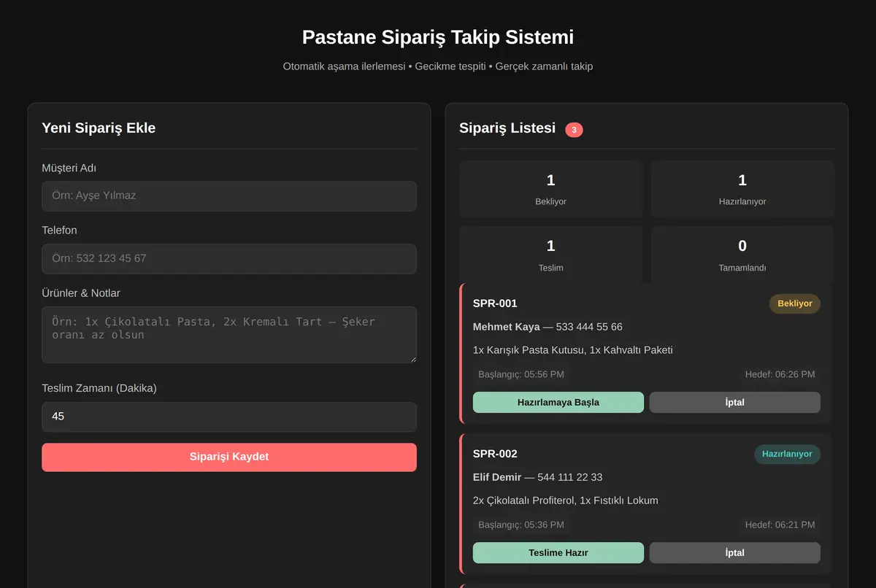Click the Pastane Sipariş Takip Sistemi title
This screenshot has height=588, width=876.
tap(438, 37)
